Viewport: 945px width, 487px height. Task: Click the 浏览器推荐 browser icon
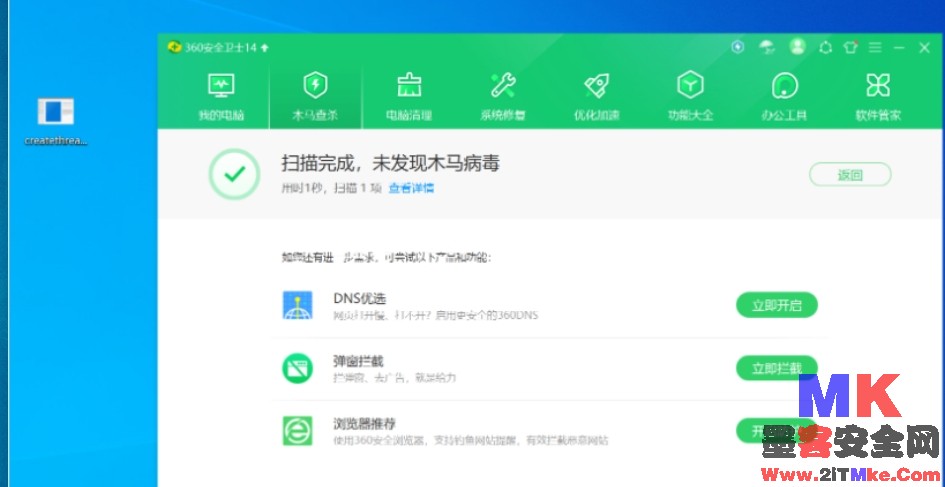coord(298,430)
